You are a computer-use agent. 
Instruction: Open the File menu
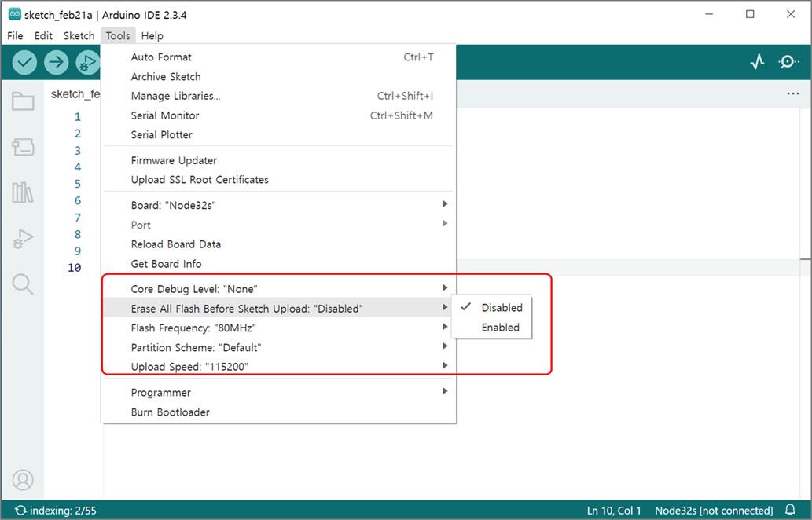pos(15,35)
